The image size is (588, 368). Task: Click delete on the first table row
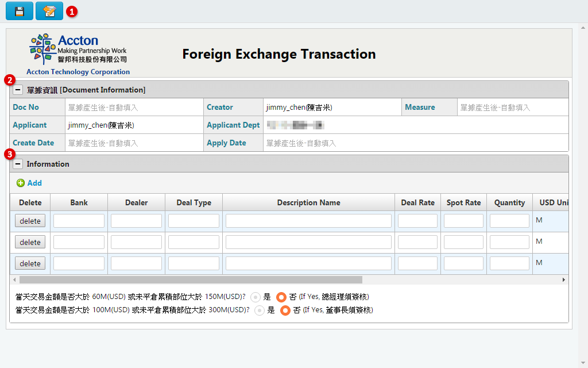(x=29, y=220)
